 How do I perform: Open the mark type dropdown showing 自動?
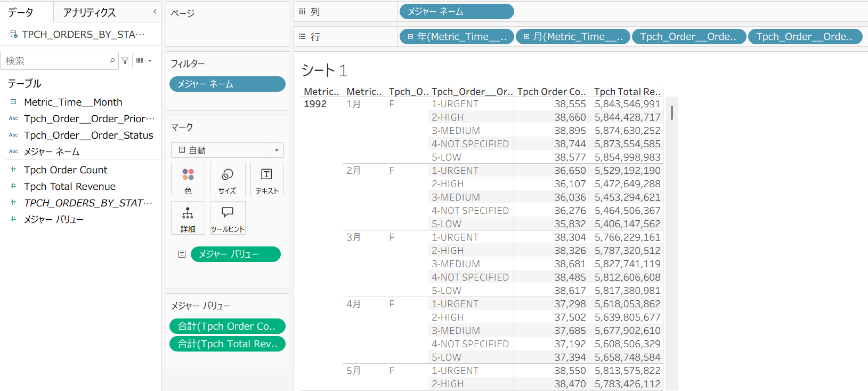click(x=276, y=150)
